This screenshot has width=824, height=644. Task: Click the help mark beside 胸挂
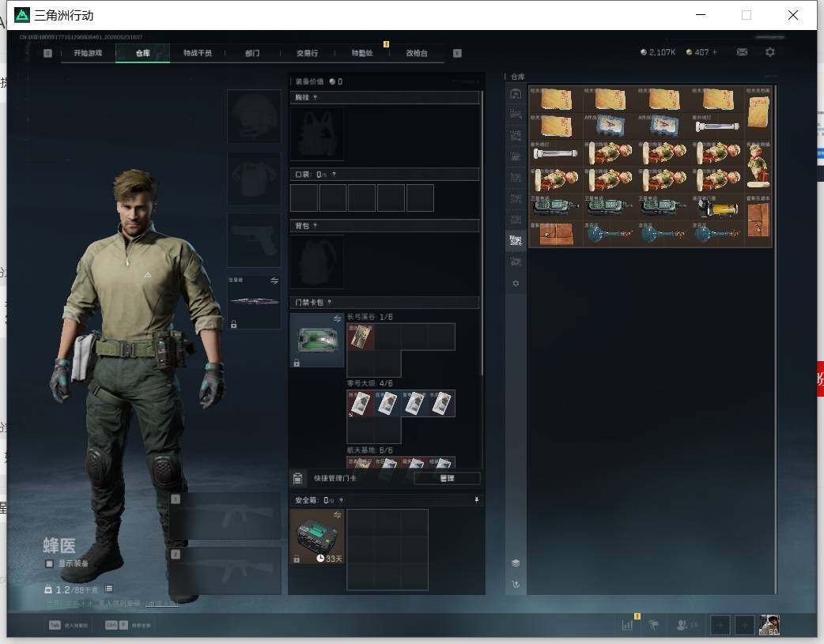click(x=315, y=98)
